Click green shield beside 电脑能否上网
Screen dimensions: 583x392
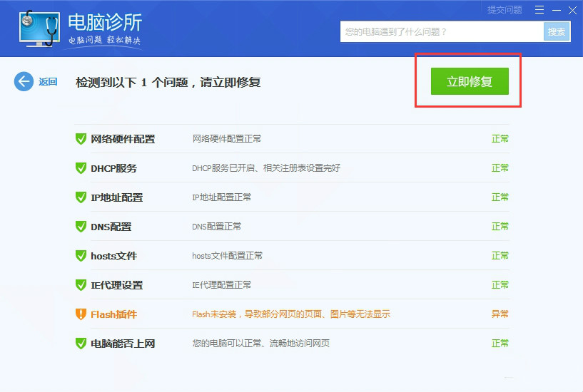click(x=81, y=344)
